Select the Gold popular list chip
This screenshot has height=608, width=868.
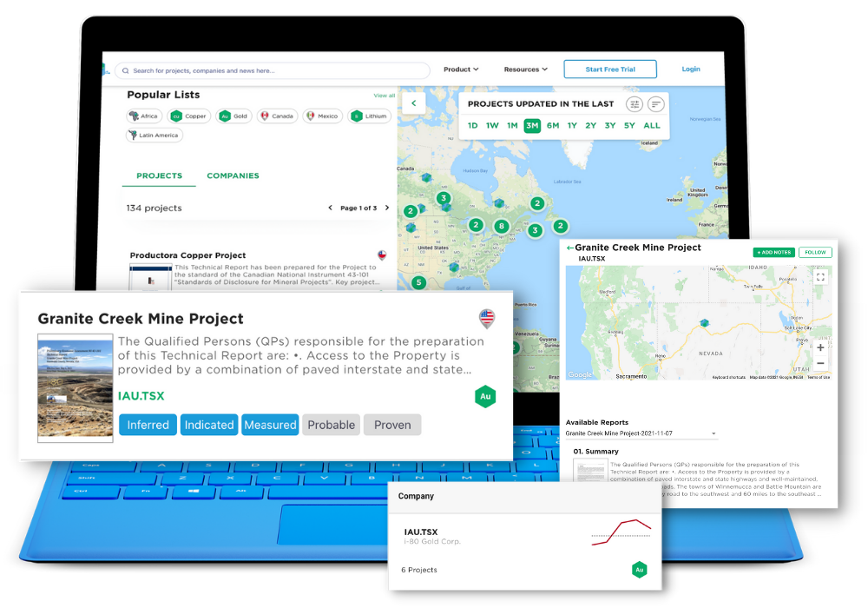pos(234,116)
